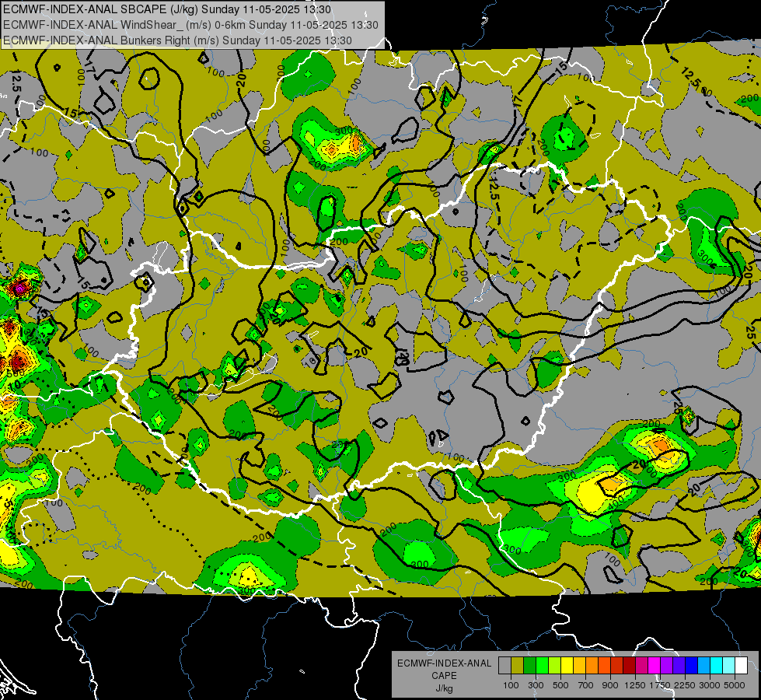Click the 1750 legend scale value
This screenshot has width=761, height=700.
(x=660, y=685)
